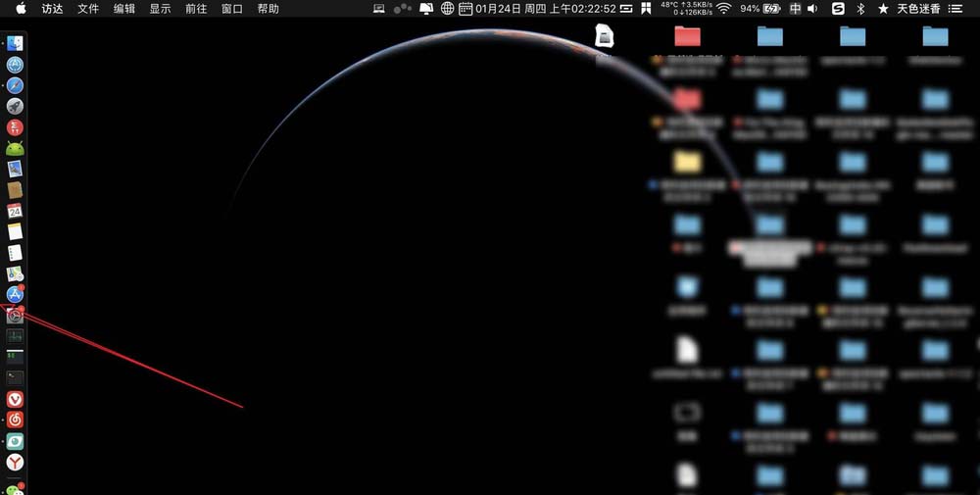Click the calendar icon beside the date
The width and height of the screenshot is (980, 495).
465,9
